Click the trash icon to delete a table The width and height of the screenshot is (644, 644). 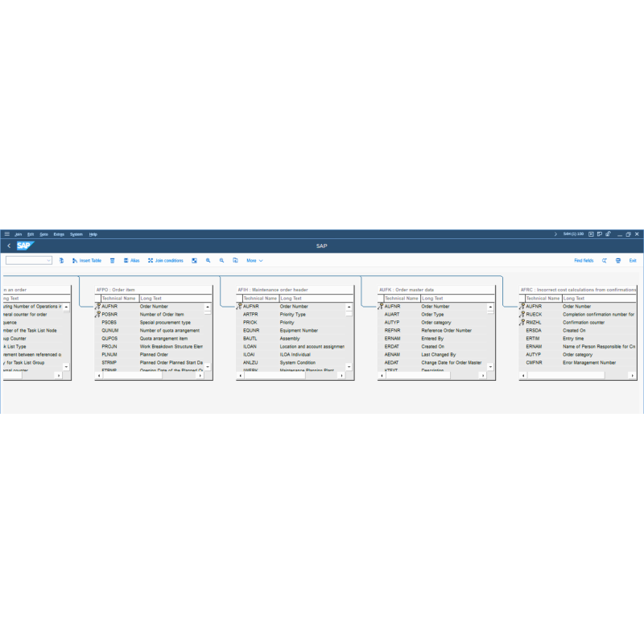point(113,260)
